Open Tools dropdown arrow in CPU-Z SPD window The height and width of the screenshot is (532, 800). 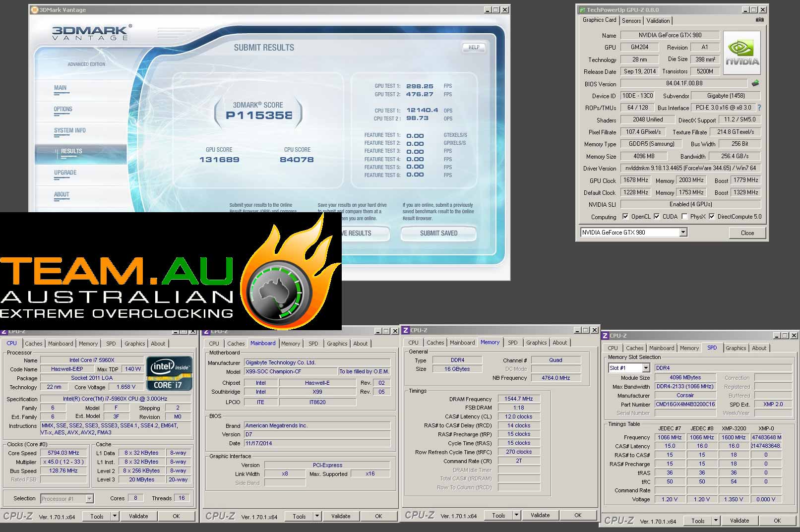coord(716,521)
